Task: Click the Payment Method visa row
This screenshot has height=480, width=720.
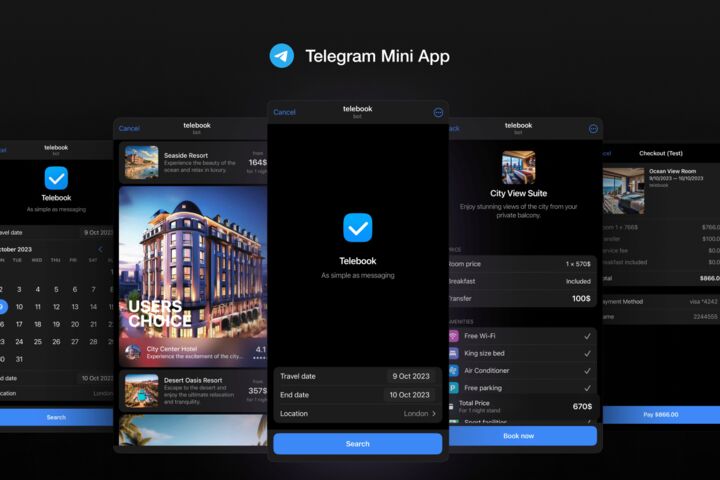Action: click(x=661, y=302)
